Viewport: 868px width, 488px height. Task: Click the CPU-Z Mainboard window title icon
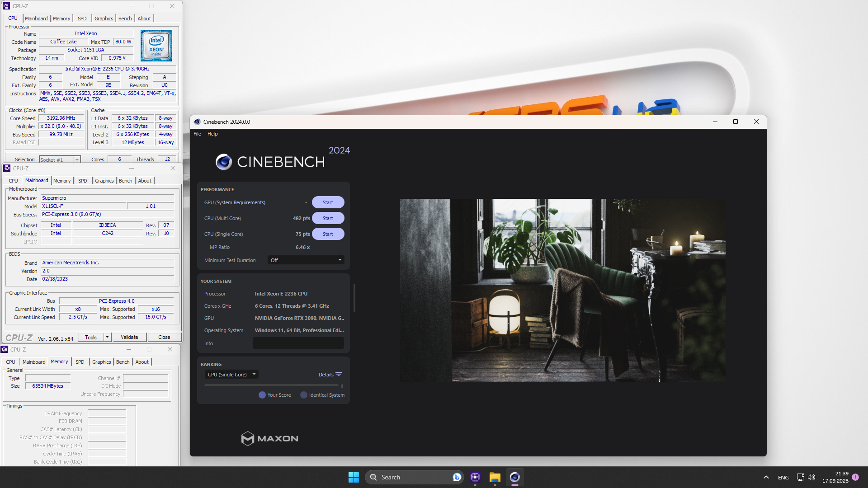7,169
